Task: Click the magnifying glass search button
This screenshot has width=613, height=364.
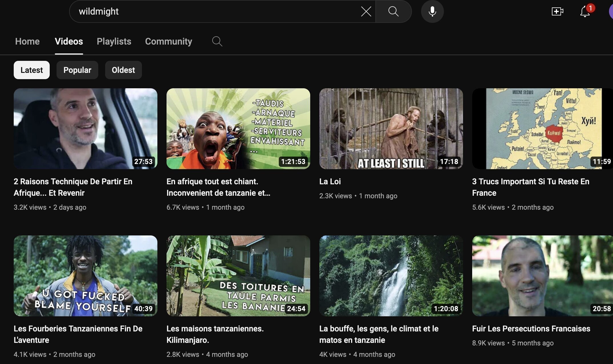Action: [x=393, y=11]
